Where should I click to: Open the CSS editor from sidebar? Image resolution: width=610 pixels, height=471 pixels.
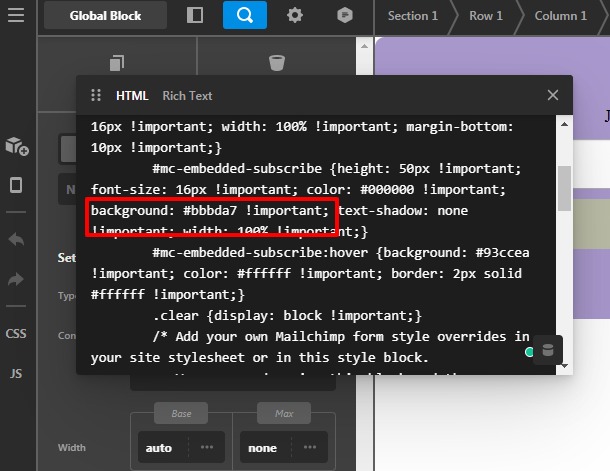[16, 333]
